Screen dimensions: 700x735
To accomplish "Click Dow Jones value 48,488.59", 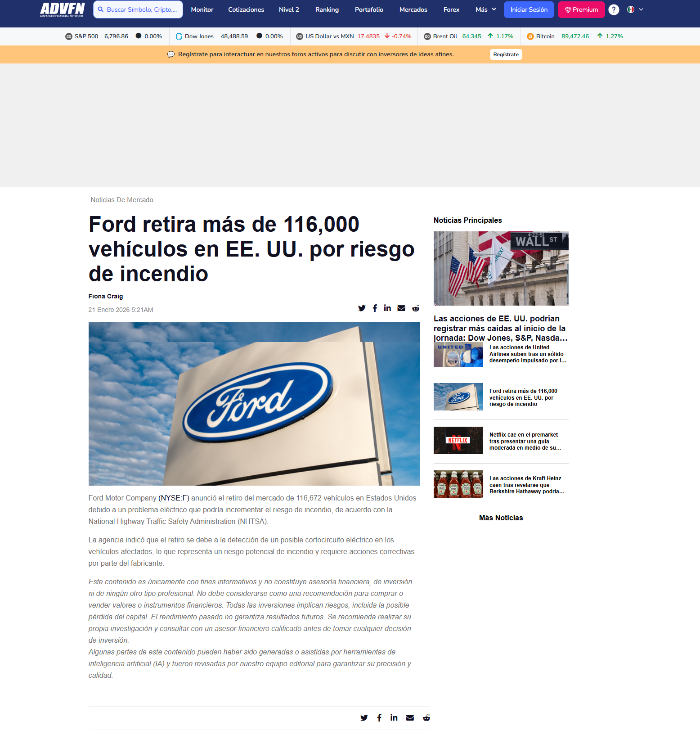I will [234, 36].
